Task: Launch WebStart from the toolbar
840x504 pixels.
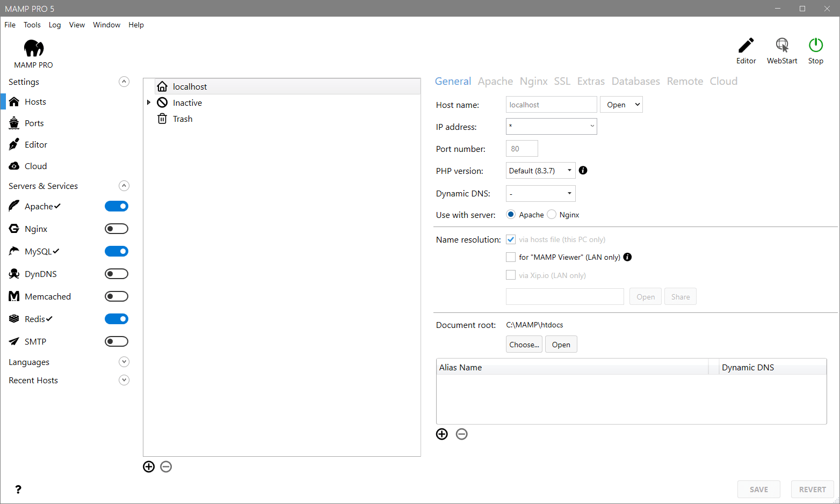Action: click(782, 45)
